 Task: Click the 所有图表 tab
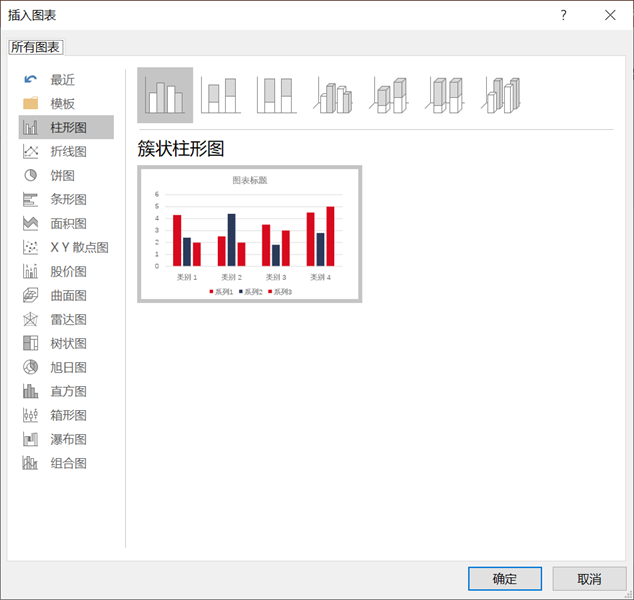pyautogui.click(x=36, y=47)
